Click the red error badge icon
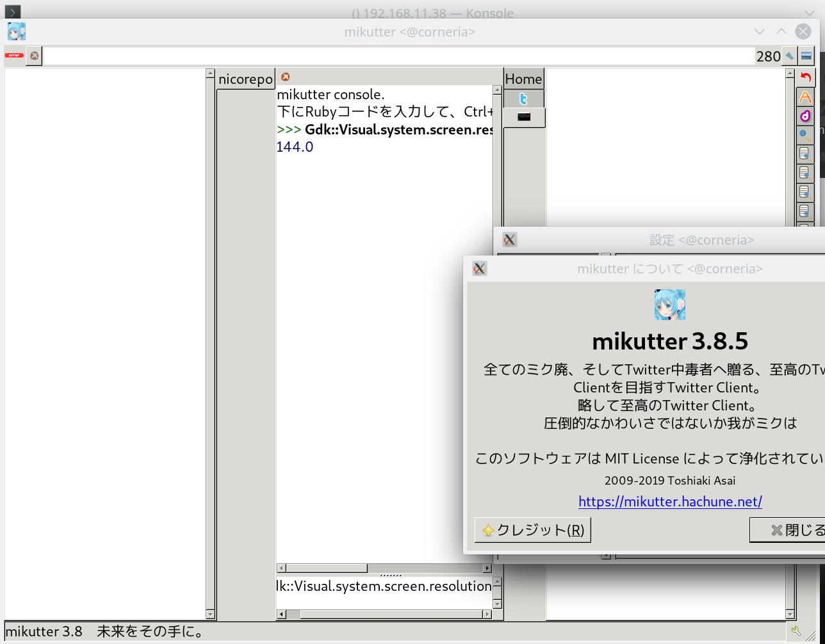Screen dimensions: 825x644 pos(14,56)
